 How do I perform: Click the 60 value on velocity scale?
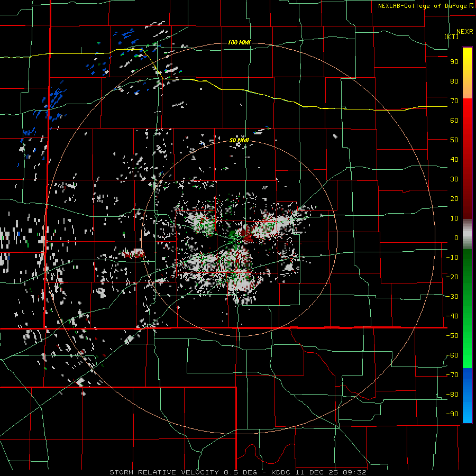[x=454, y=121]
